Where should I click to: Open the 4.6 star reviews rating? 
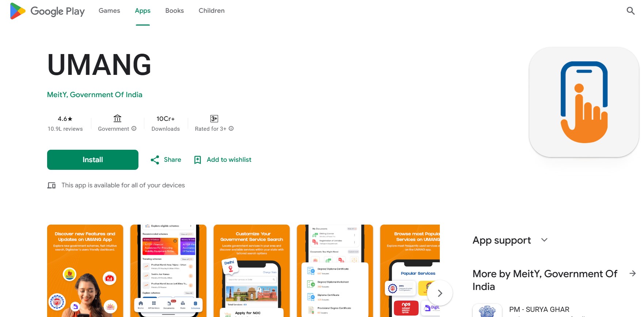pyautogui.click(x=65, y=123)
